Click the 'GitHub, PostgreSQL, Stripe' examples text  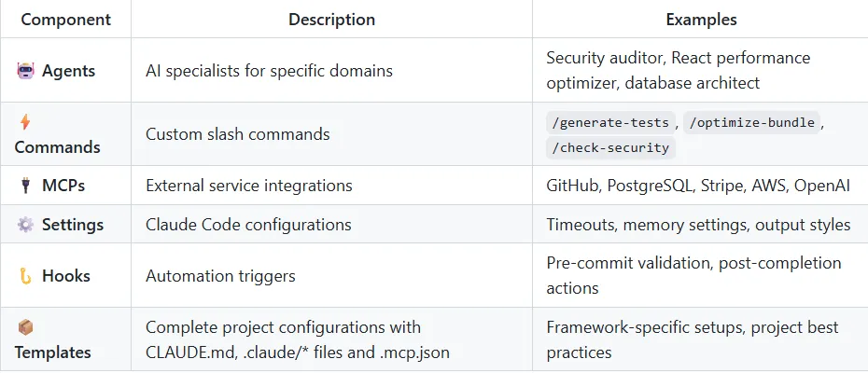[x=645, y=186]
